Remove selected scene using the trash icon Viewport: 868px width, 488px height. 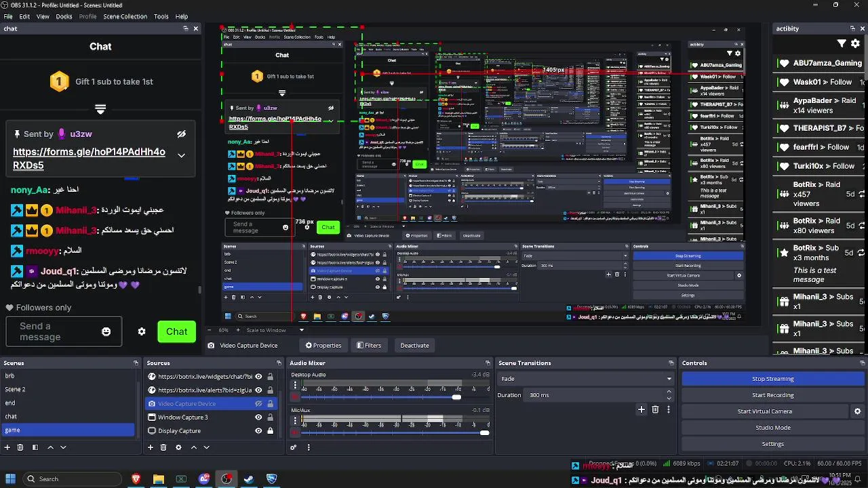(x=20, y=447)
